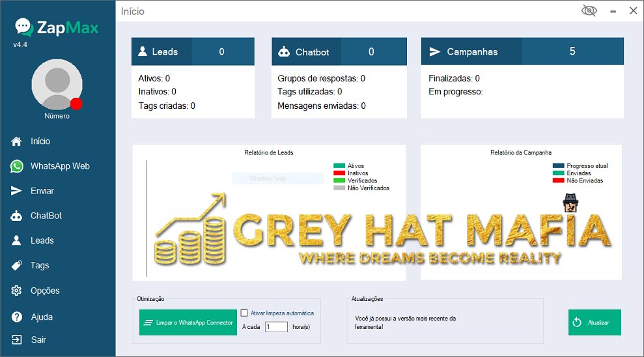Click the Ativos: 0 text in Leads card

click(x=154, y=78)
